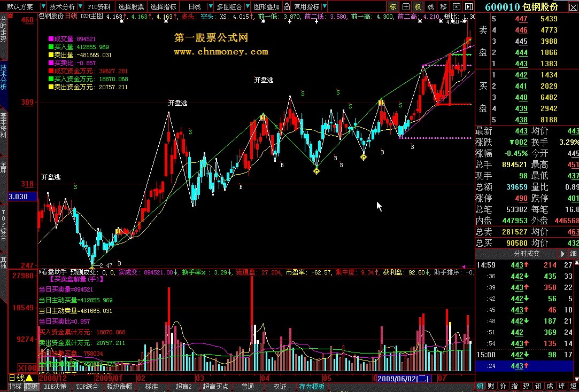This screenshot has height=392, width=579.
Task: Select sell level 5 price 447
Action: [521, 19]
